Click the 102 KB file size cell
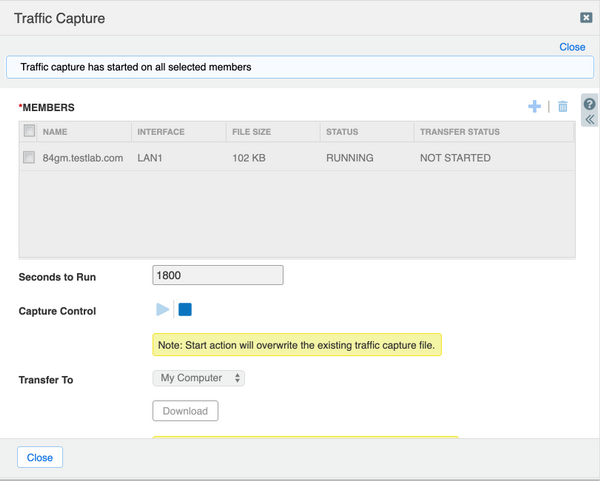 tap(249, 158)
